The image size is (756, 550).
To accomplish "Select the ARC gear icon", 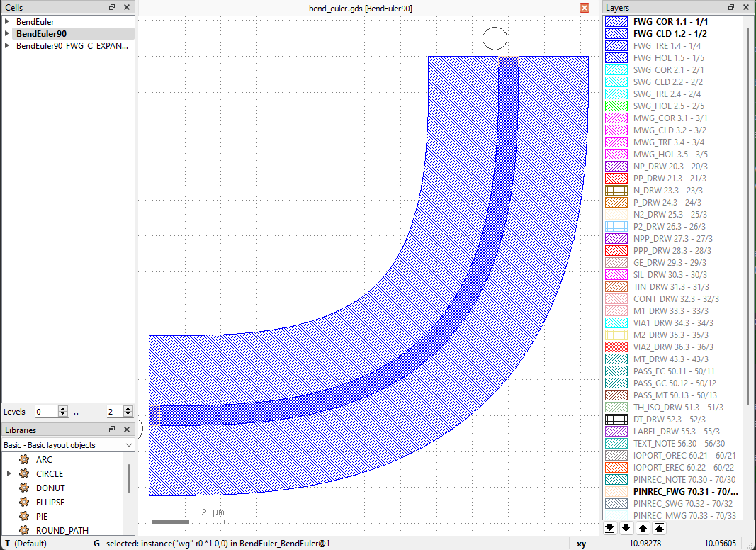I will point(24,459).
